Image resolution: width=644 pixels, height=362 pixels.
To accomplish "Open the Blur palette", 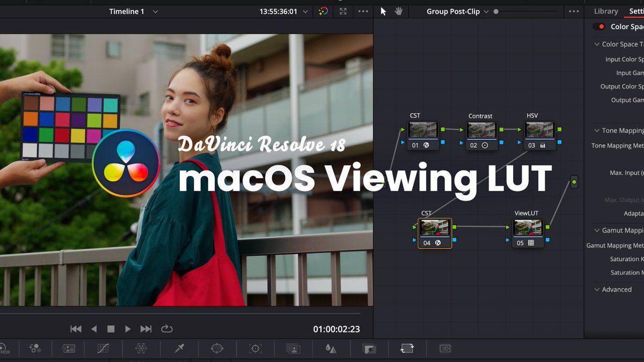I will click(x=331, y=349).
